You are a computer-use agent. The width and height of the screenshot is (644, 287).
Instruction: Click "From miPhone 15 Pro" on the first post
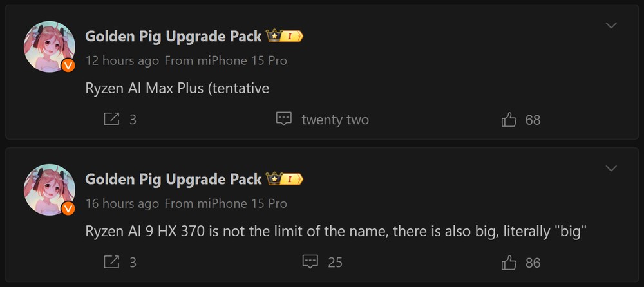(225, 60)
